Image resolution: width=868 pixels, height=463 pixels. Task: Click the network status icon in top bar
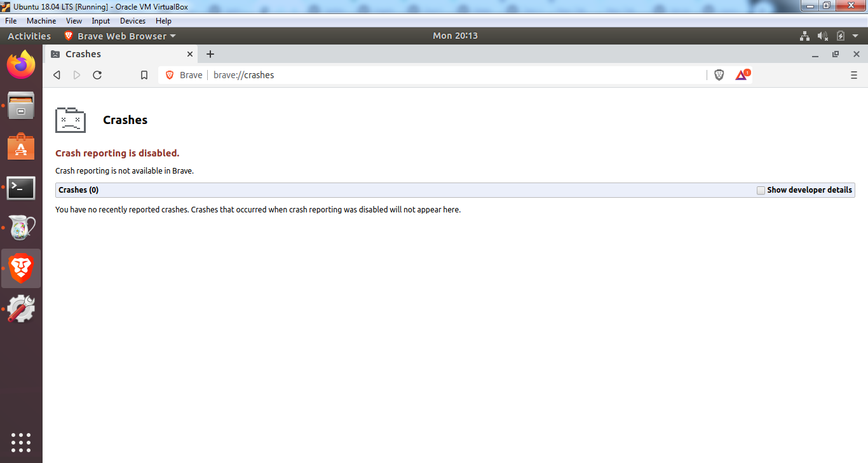(x=804, y=36)
